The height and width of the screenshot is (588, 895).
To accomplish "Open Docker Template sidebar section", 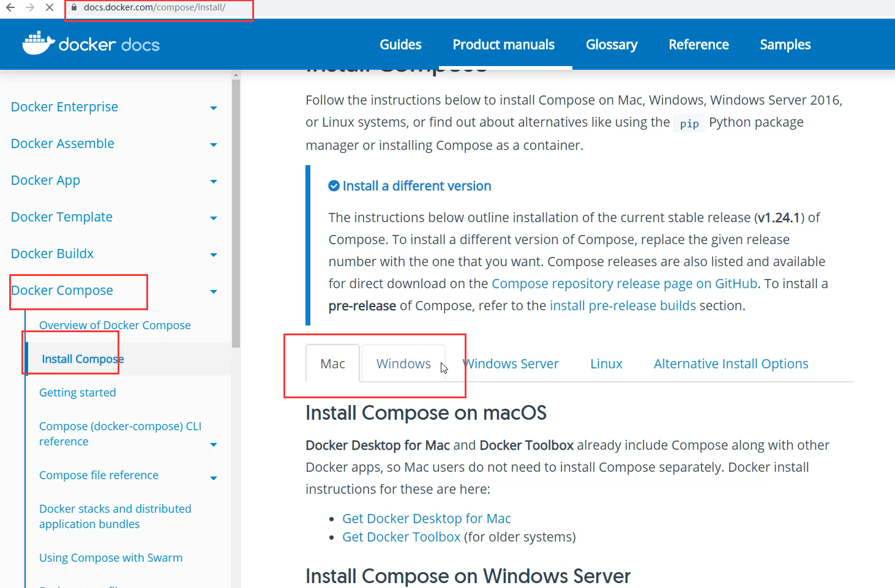I will (62, 217).
